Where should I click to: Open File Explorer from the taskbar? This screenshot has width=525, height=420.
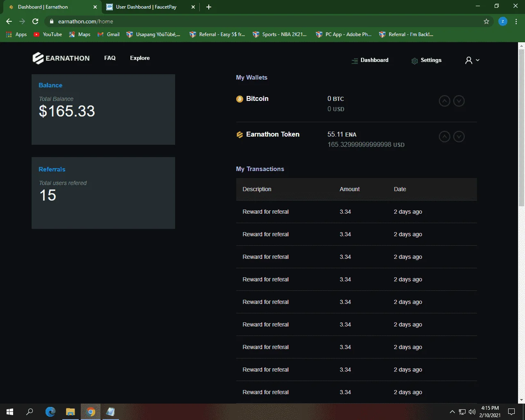pos(71,412)
